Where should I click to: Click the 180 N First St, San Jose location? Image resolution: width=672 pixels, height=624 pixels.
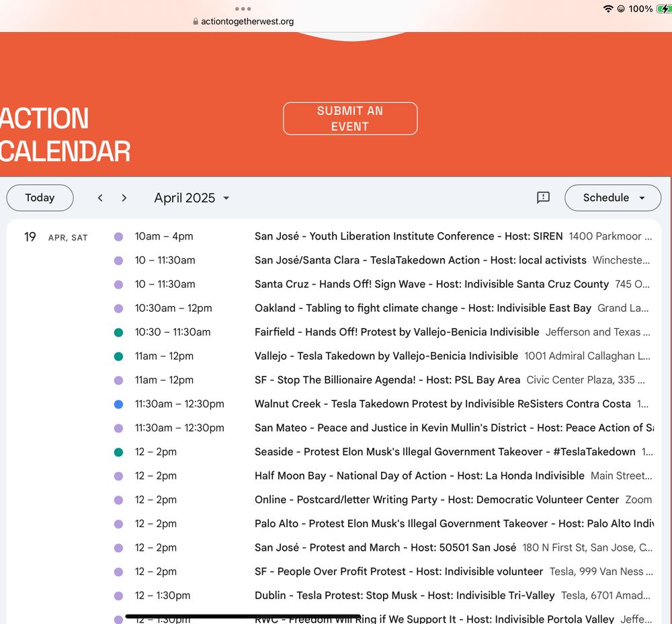tap(587, 548)
